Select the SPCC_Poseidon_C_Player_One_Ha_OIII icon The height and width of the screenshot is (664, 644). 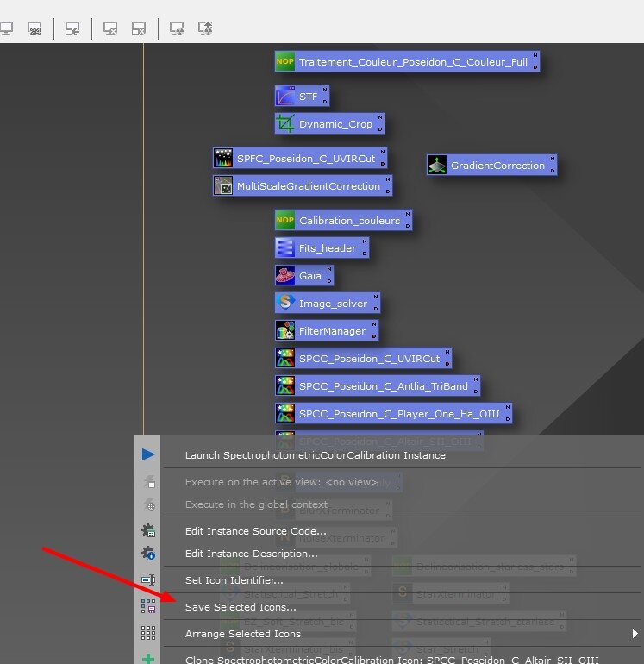pyautogui.click(x=393, y=413)
